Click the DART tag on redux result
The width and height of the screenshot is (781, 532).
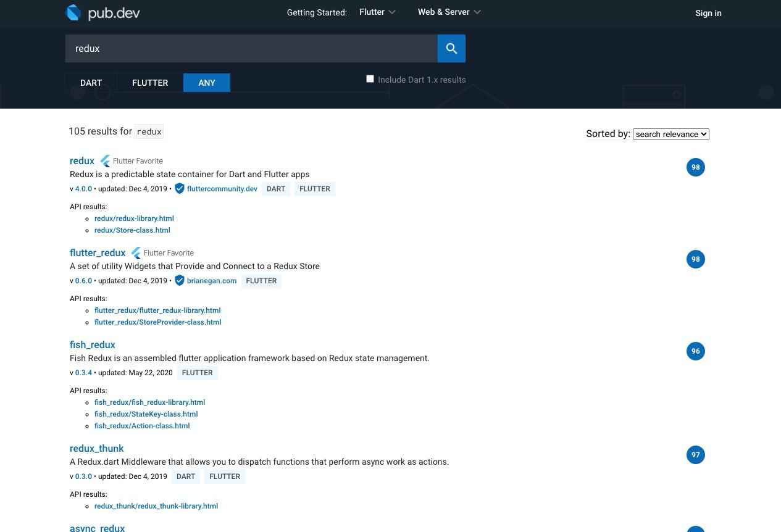[x=276, y=189]
